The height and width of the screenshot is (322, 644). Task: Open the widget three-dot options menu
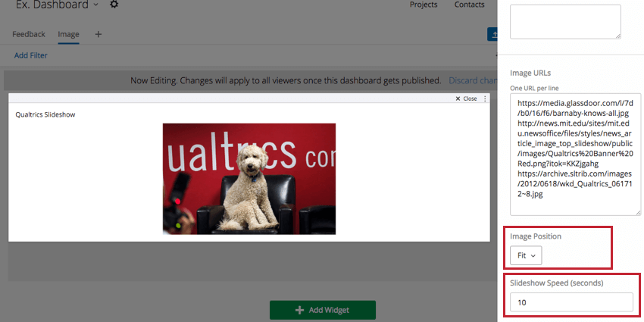point(485,98)
